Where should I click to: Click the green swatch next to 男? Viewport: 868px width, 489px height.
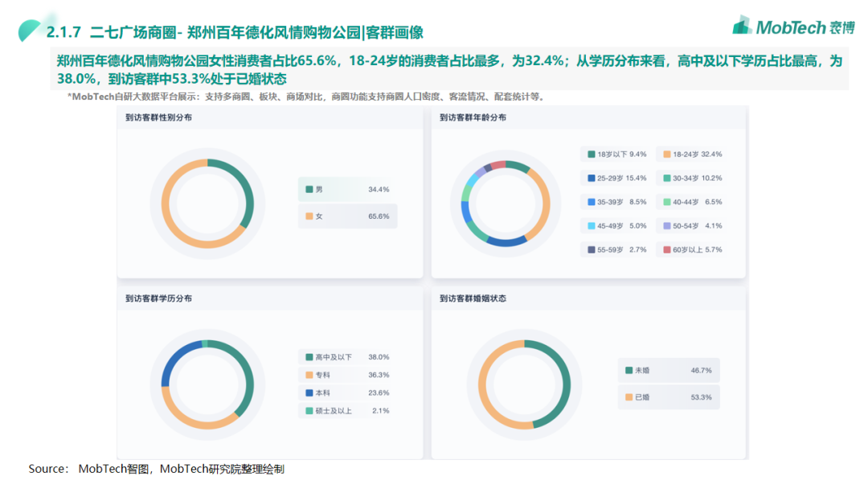[x=309, y=190]
